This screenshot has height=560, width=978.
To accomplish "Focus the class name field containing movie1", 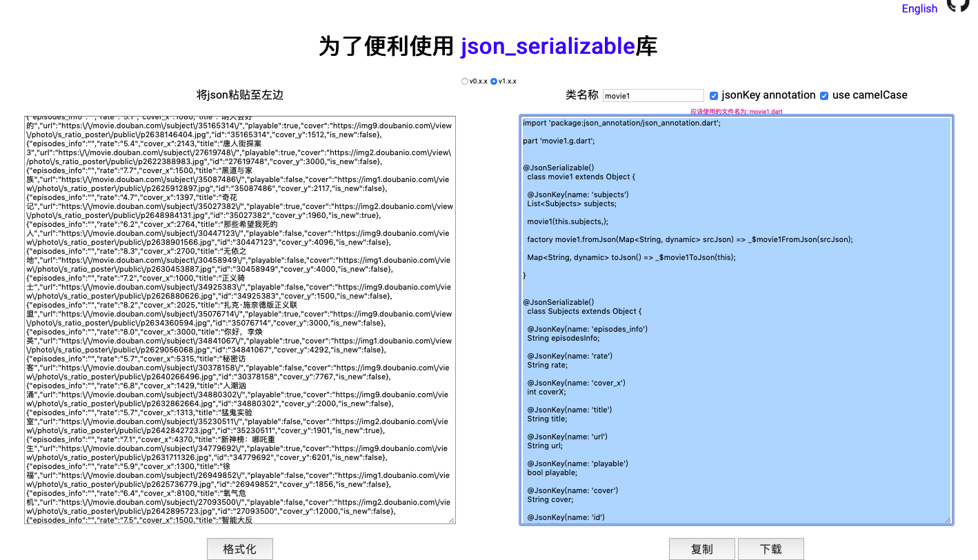I will [x=653, y=96].
